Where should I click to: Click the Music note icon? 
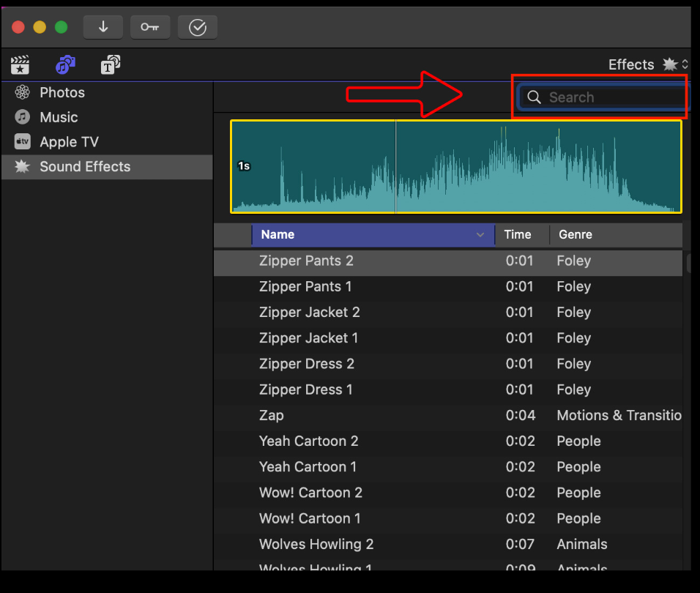click(22, 117)
